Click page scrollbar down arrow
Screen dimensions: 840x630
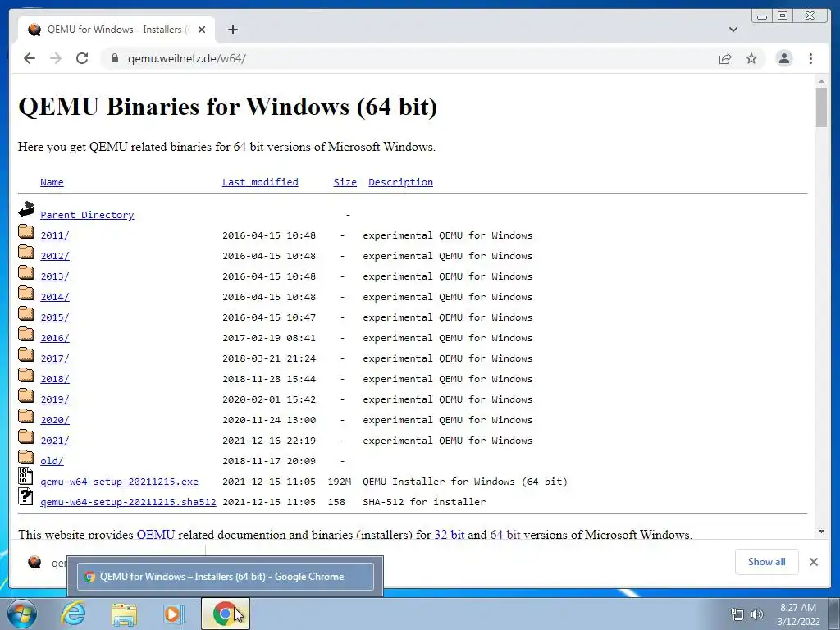point(821,532)
